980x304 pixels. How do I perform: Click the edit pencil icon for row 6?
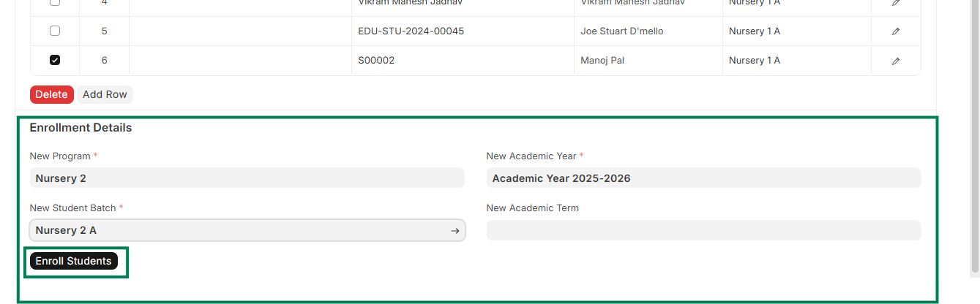click(x=895, y=61)
